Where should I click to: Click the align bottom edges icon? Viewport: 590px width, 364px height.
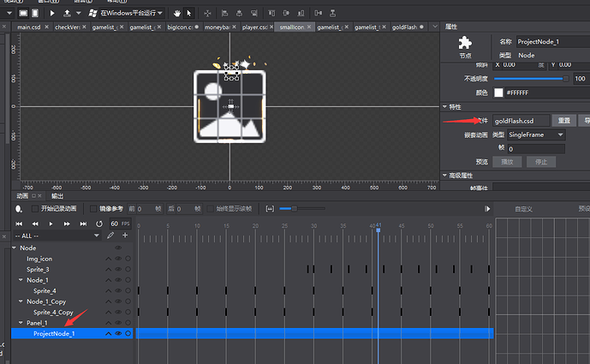(301, 13)
